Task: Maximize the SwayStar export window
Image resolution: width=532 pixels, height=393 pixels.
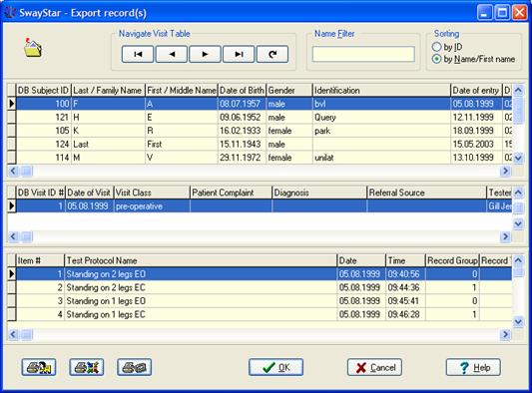Action: point(502,13)
